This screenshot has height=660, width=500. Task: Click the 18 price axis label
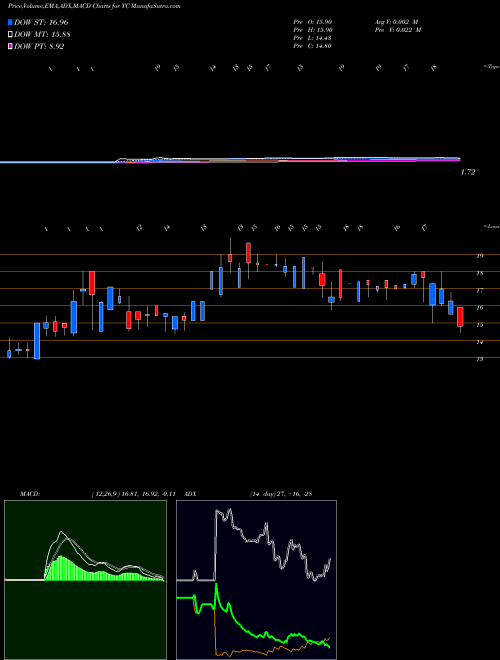click(x=479, y=273)
